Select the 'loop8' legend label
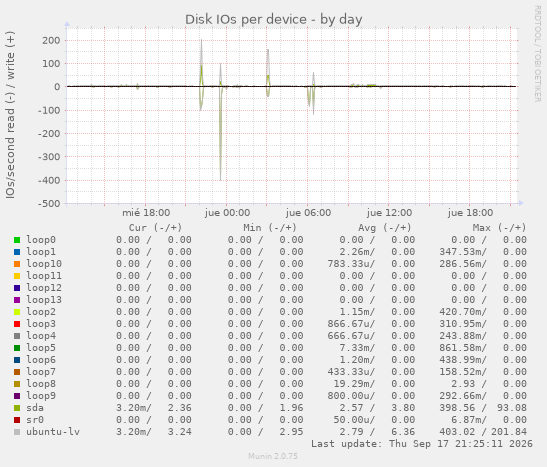 [x=41, y=384]
